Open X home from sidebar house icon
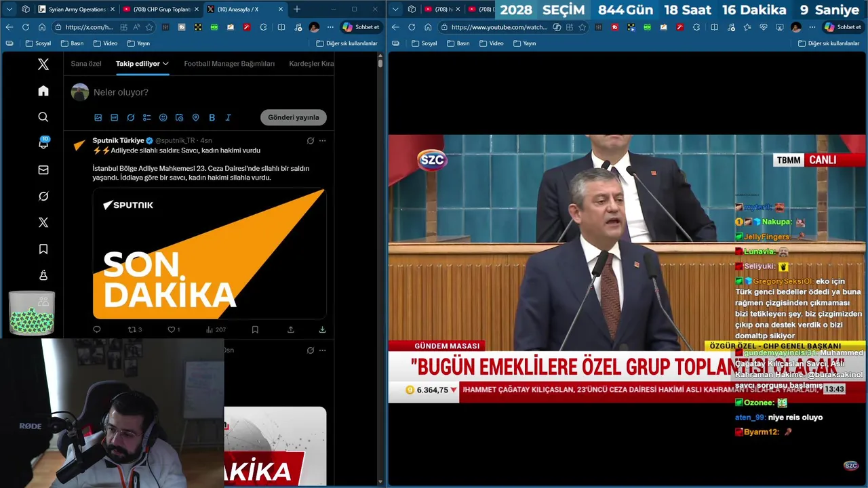 43,91
